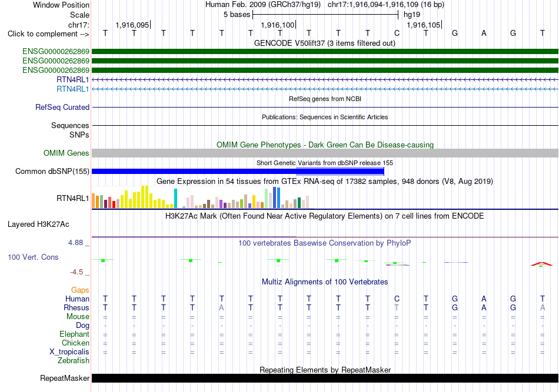The image size is (559, 392).
Task: Click the 'Sequences' track label
Action: [x=70, y=125]
